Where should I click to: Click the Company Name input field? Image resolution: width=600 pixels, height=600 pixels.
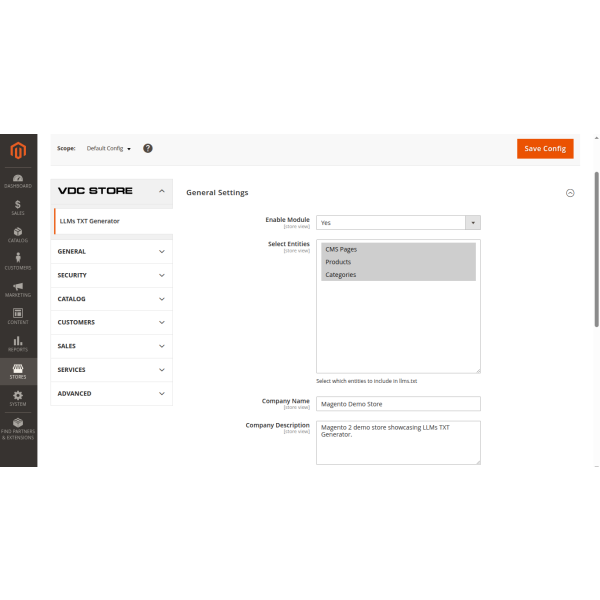tap(398, 404)
